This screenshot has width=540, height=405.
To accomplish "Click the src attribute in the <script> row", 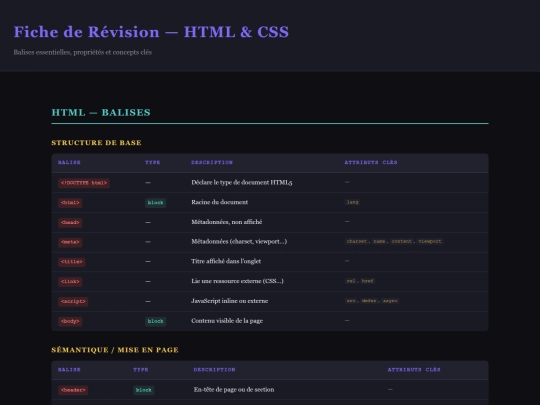I will click(x=351, y=301).
